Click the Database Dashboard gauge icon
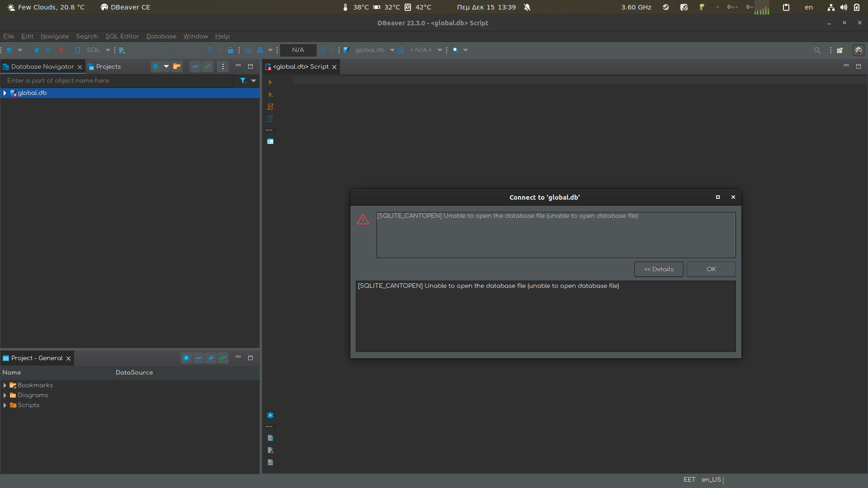Screen dimensions: 868x488 tap(248, 50)
